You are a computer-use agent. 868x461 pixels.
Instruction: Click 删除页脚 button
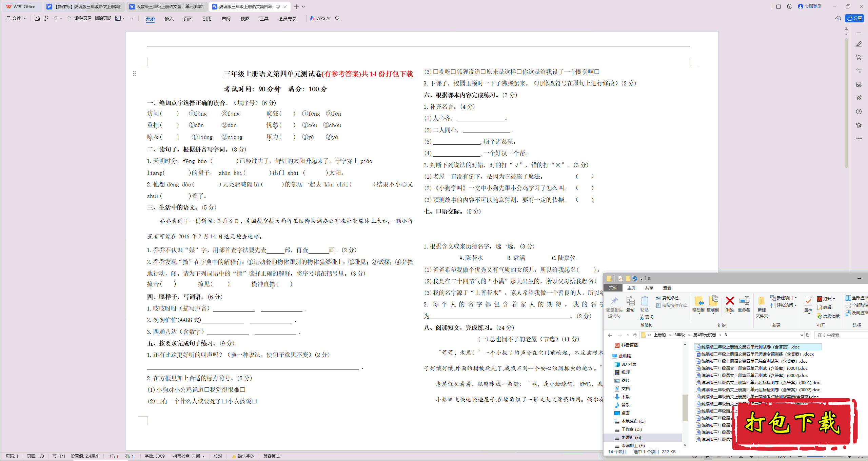(x=103, y=18)
